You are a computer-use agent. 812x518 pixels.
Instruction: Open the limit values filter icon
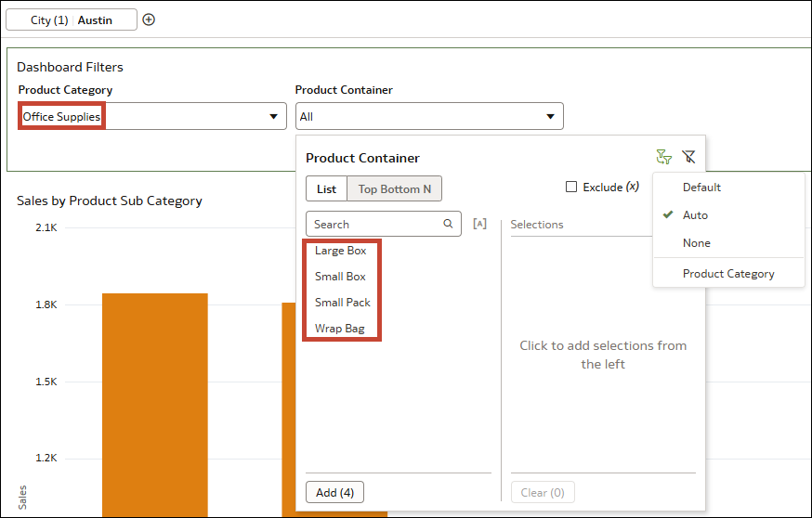pyautogui.click(x=663, y=158)
